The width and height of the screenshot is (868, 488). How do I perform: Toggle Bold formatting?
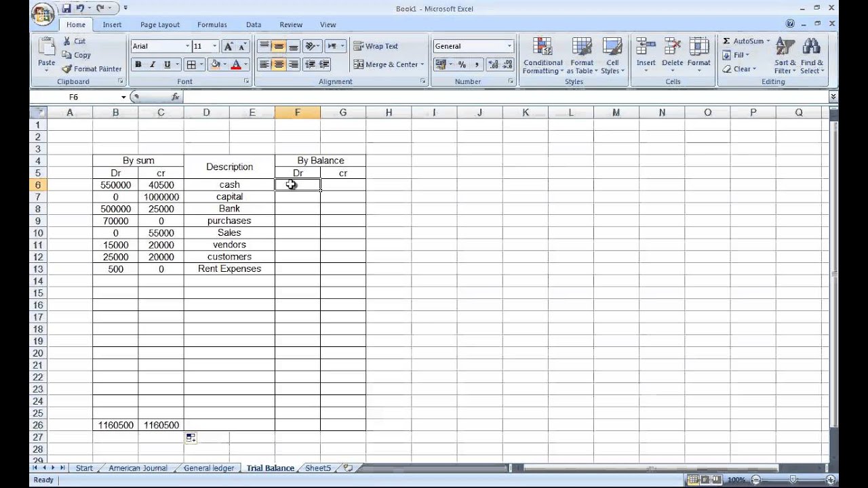pyautogui.click(x=138, y=64)
